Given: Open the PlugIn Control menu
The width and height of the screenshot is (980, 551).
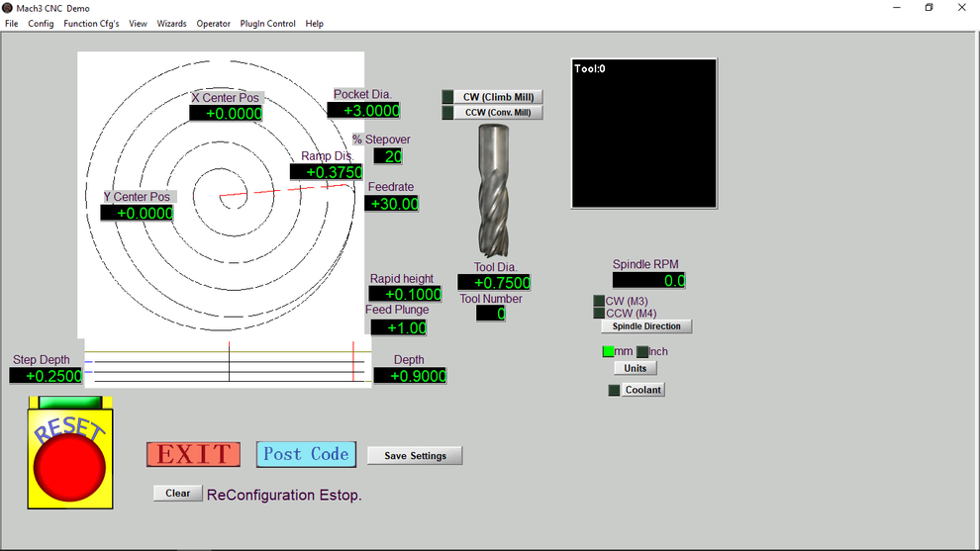Looking at the screenshot, I should [x=267, y=24].
